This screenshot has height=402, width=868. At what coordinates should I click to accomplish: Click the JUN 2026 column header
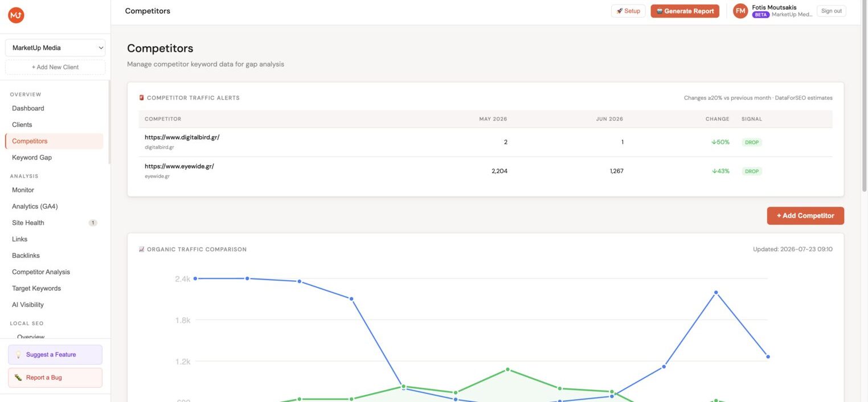click(x=609, y=119)
